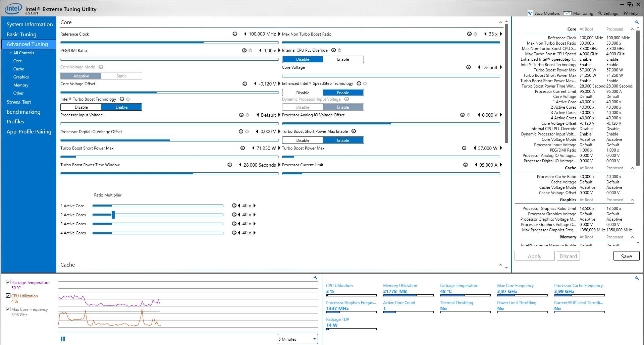The height and width of the screenshot is (345, 644).
Task: Select Memory under Advanced Tuning
Action: click(21, 85)
